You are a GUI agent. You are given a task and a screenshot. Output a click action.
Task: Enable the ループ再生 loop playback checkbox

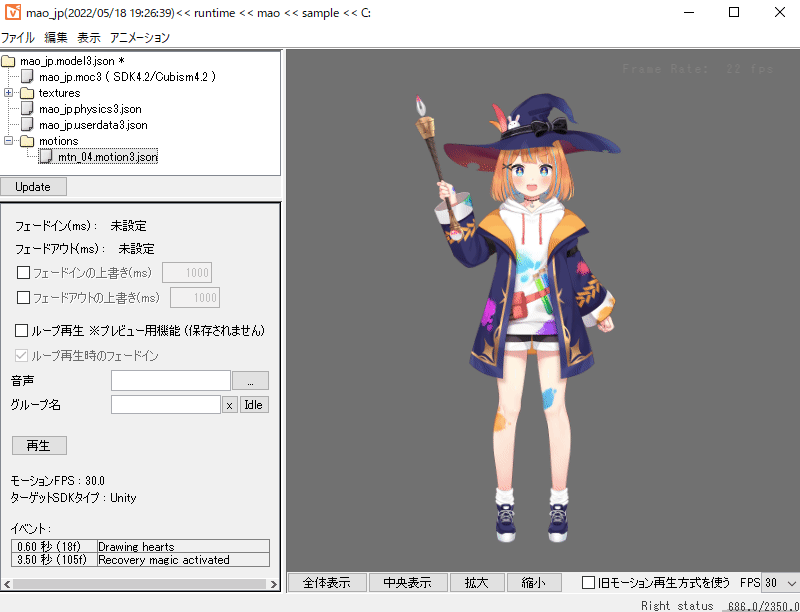(x=22, y=330)
